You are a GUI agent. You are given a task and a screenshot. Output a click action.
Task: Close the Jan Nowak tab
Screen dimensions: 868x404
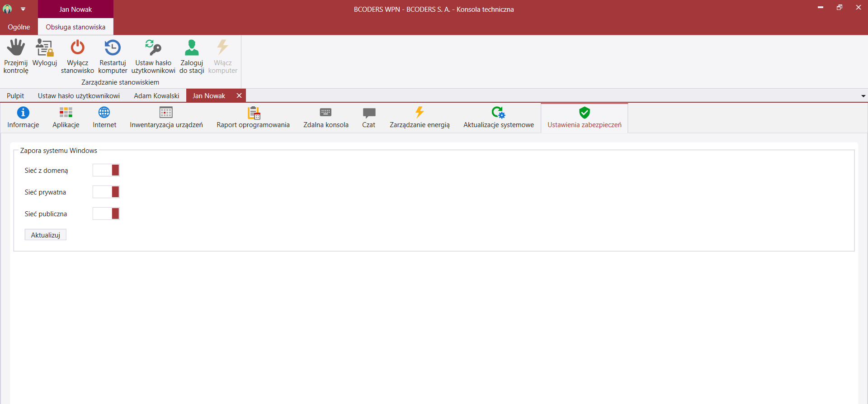click(x=239, y=95)
